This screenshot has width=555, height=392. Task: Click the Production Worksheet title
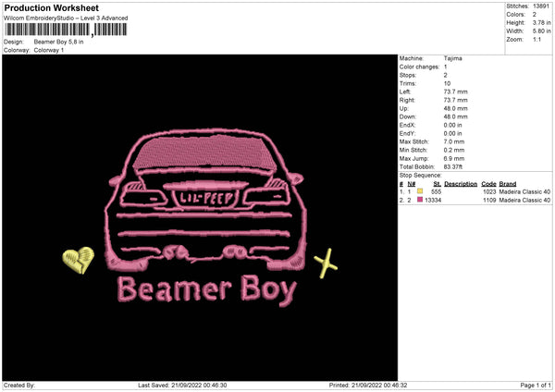tap(51, 7)
